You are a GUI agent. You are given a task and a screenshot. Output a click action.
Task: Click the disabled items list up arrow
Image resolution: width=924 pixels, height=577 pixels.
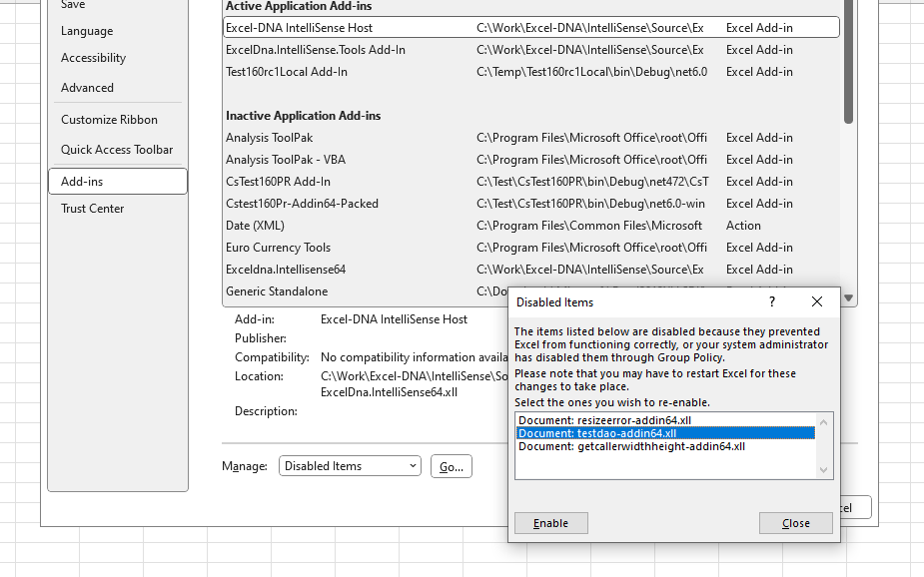click(824, 422)
